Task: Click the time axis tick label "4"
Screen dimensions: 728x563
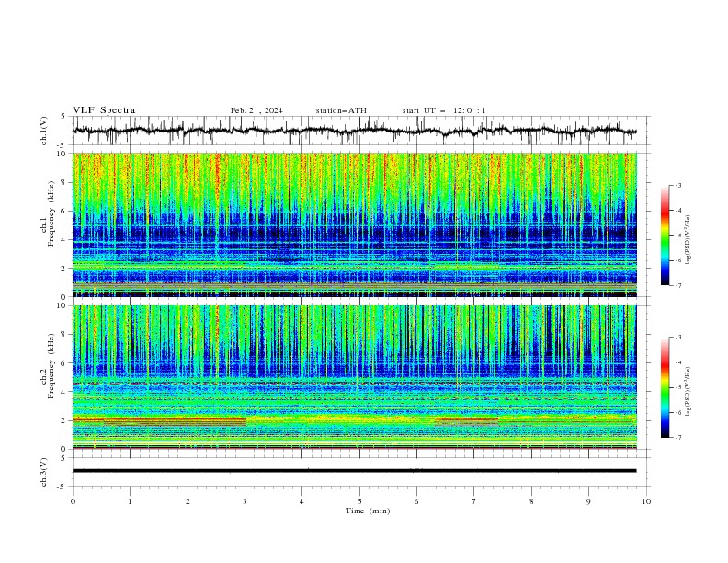Action: point(301,501)
